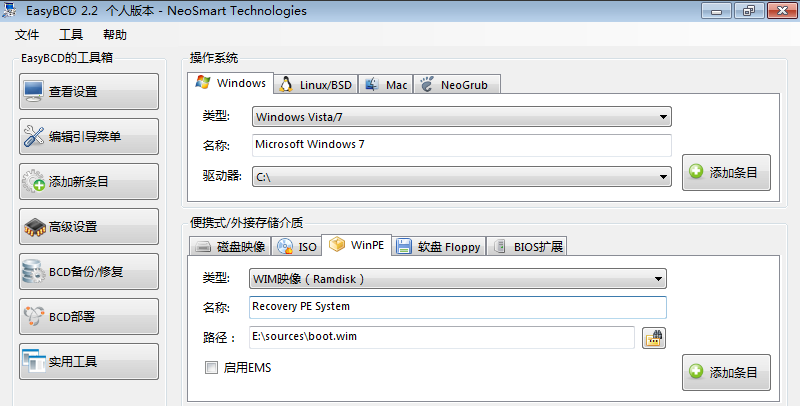Click green plus icon in Windows 添加条目 button
This screenshot has height=407, width=800.
(x=696, y=172)
